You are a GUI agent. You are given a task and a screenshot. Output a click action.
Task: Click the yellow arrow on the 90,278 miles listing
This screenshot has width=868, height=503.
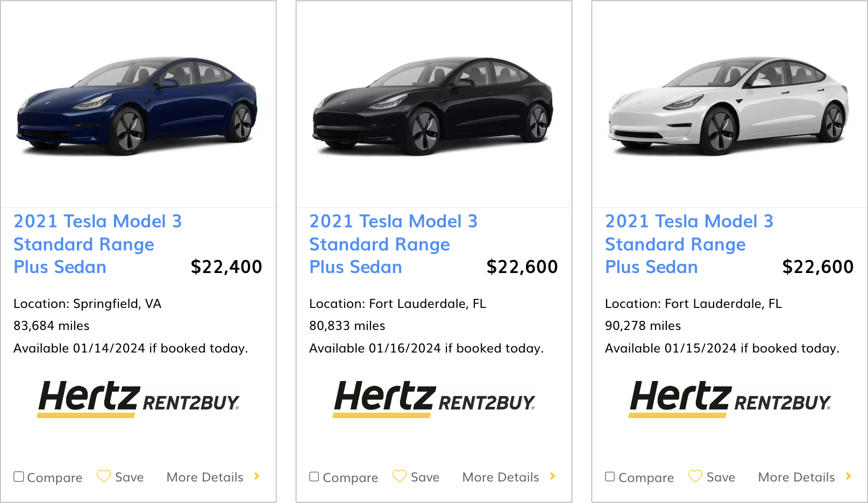849,476
